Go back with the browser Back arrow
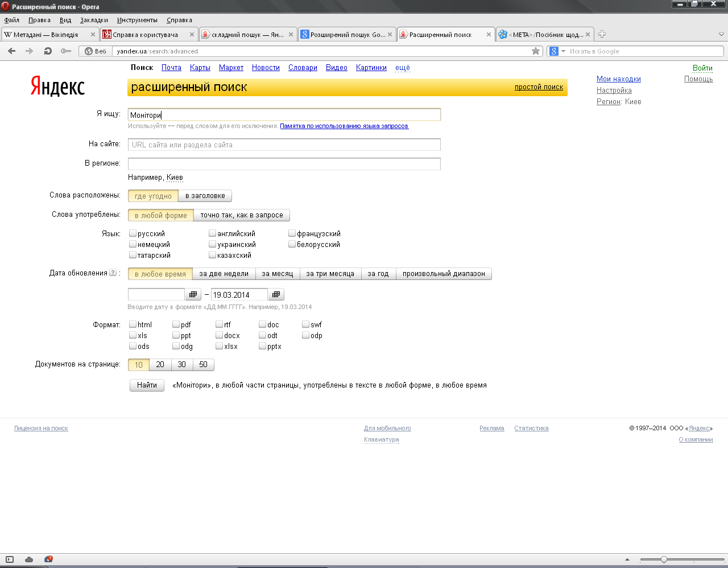 coord(11,51)
